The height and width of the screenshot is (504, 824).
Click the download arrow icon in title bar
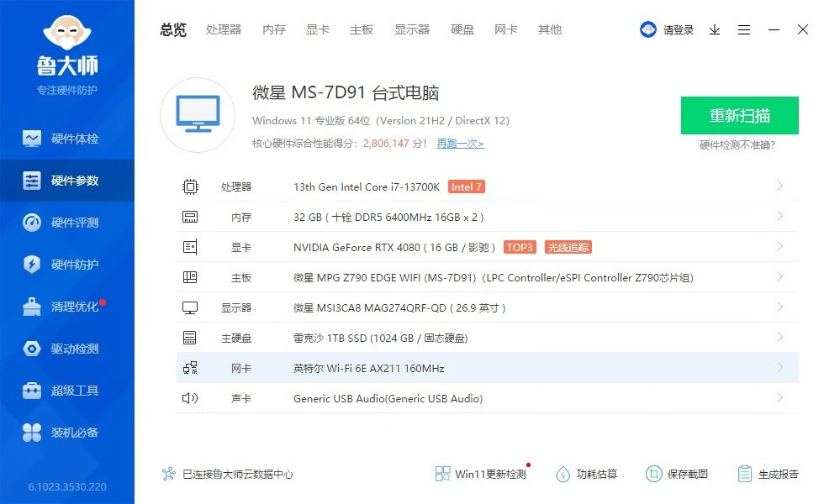tap(714, 30)
